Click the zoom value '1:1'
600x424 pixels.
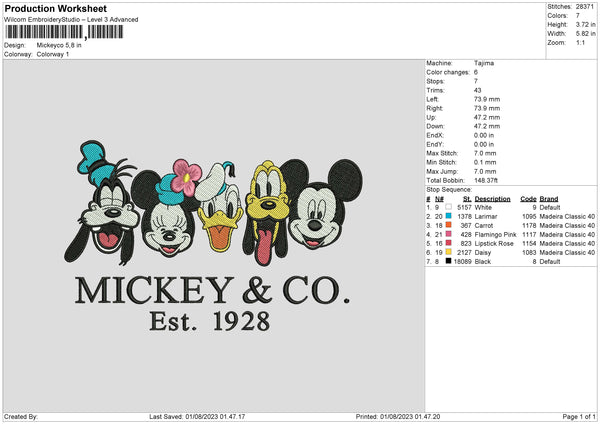(x=580, y=42)
